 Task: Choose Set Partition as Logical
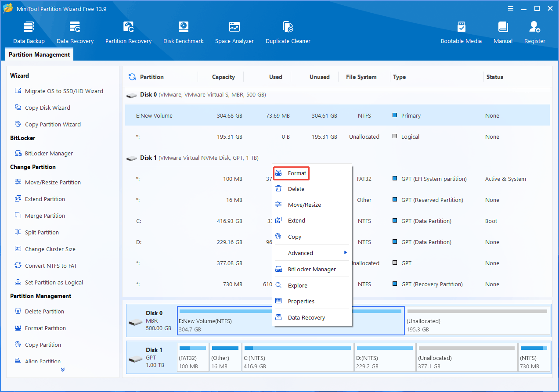[49, 282]
